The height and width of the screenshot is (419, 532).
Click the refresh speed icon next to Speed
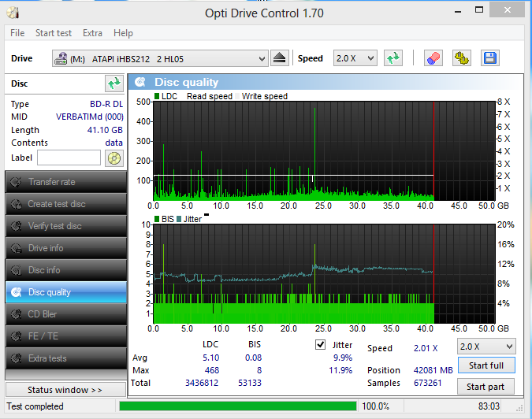point(393,58)
